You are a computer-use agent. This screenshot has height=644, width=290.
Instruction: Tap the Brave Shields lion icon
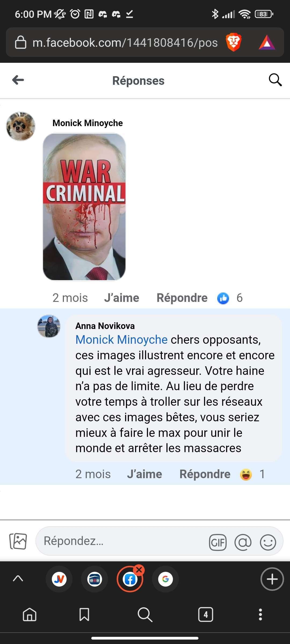pos(234,42)
